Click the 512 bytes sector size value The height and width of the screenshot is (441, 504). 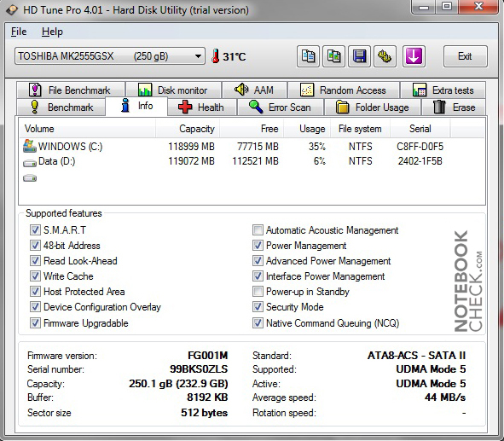204,412
